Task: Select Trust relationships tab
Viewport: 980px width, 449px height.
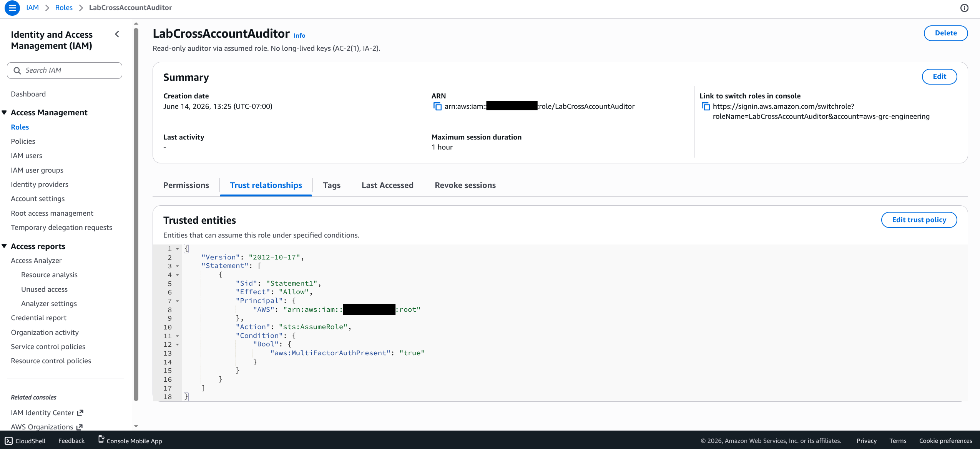Action: 266,185
